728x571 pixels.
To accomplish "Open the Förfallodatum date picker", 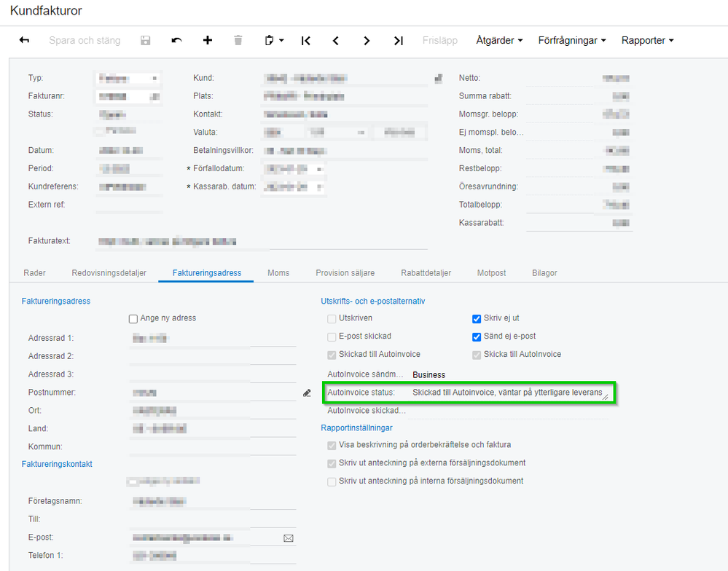I will coord(319,169).
